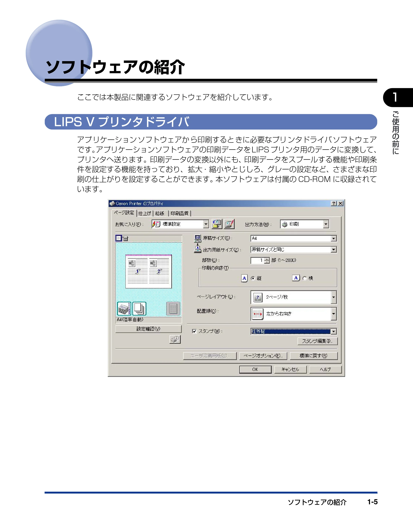This screenshot has height=532, width=413.
Task: Switch to the ページ設定 tab
Action: pyautogui.click(x=124, y=213)
